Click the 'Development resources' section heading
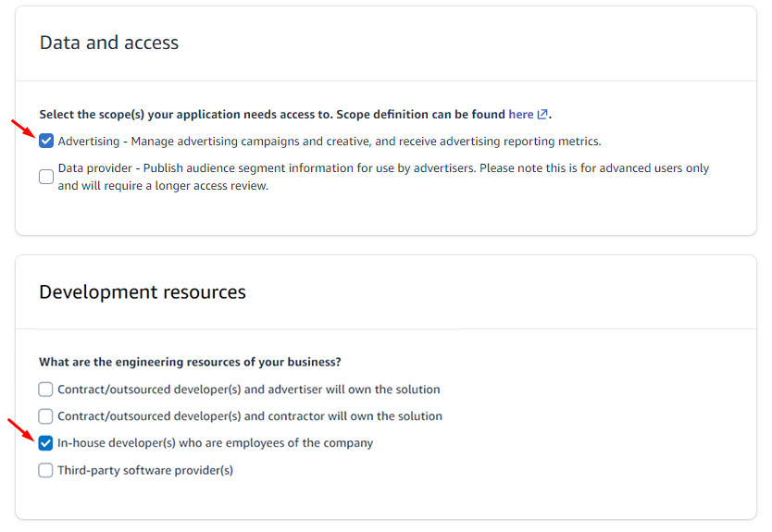This screenshot has height=532, width=772. [143, 292]
